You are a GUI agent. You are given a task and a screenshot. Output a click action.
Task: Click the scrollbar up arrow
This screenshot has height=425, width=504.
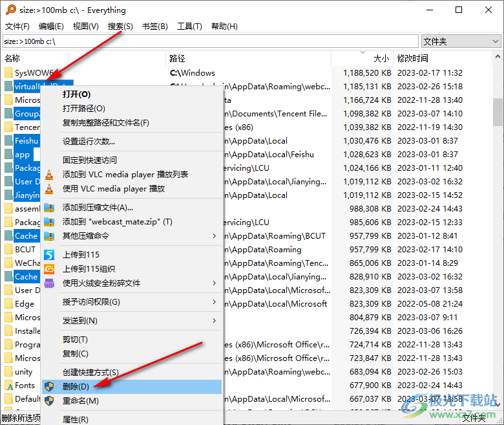pyautogui.click(x=498, y=57)
